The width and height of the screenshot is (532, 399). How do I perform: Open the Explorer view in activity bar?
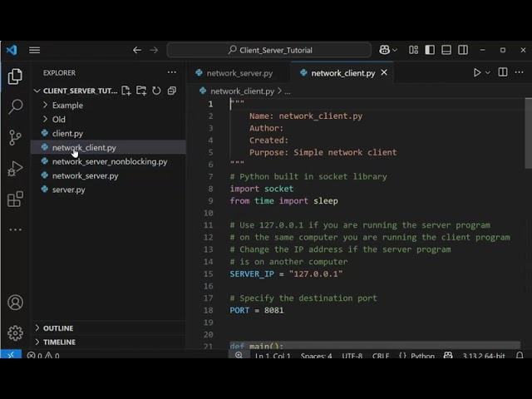pos(15,76)
